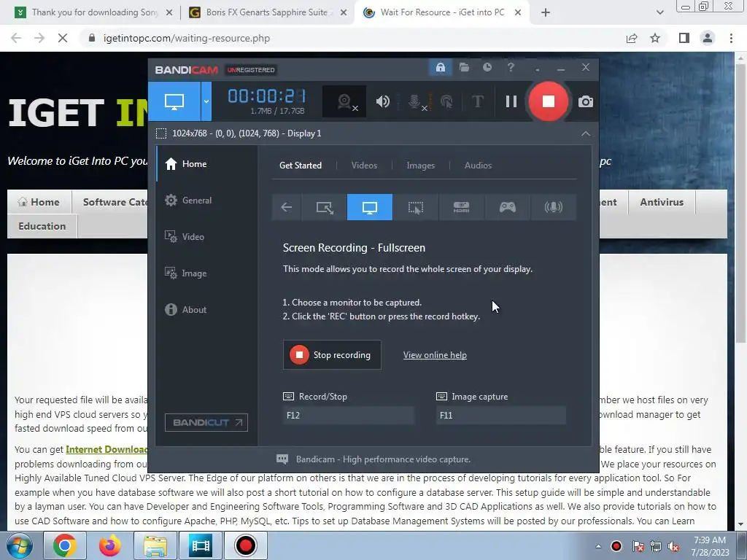The height and width of the screenshot is (560, 747).
Task: Pause the Bandicam recording
Action: [x=511, y=101]
